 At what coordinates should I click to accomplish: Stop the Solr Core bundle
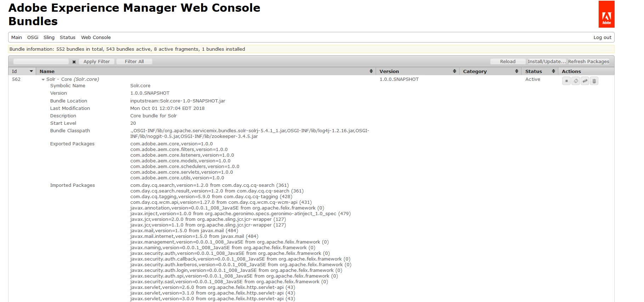pos(566,81)
